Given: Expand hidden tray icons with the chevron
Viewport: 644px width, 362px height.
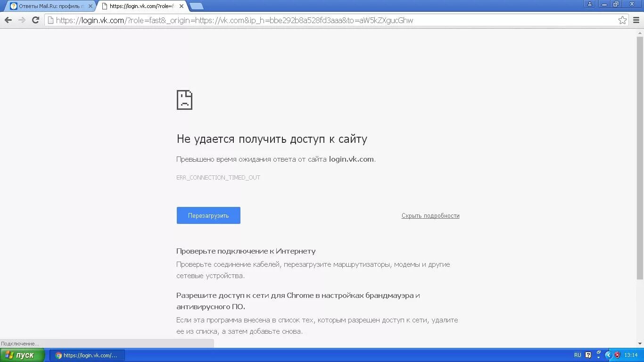Looking at the screenshot, I should click(608, 355).
